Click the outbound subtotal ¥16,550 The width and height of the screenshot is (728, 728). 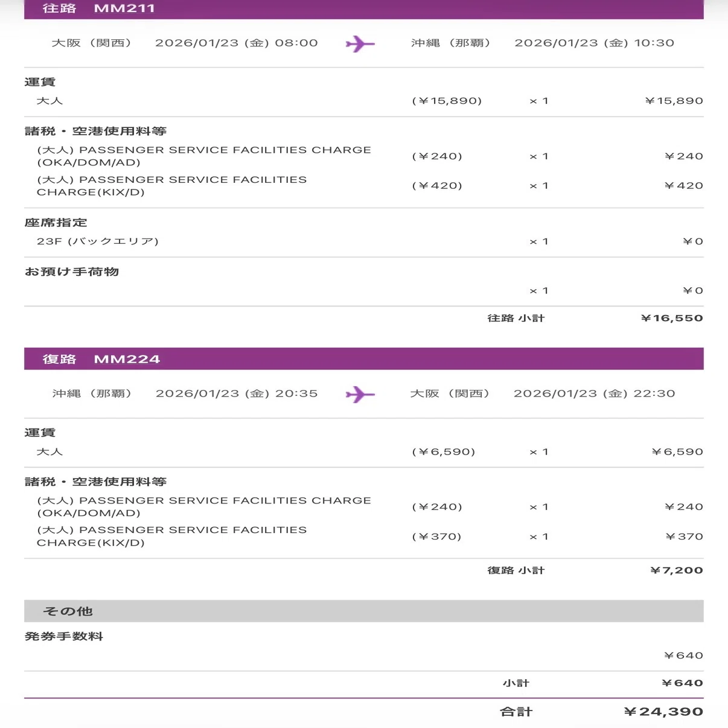point(672,318)
